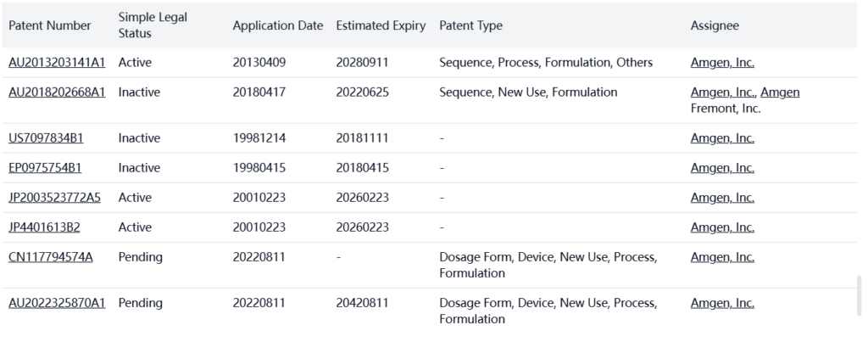Click the vertical scrollbar thumb
Screen dimensions: 868x342
pos(861,294)
